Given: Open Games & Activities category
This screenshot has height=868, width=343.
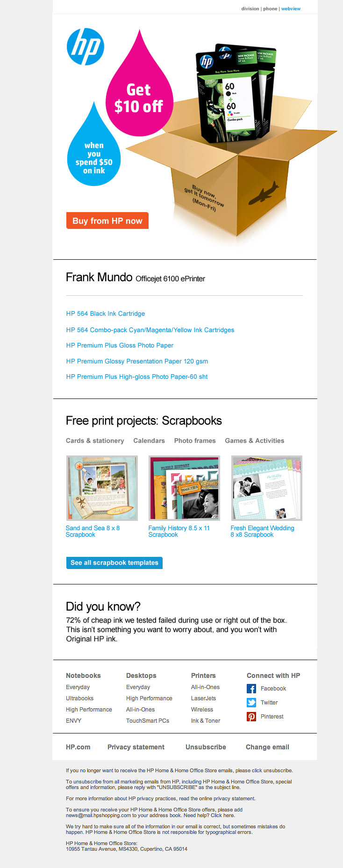Looking at the screenshot, I should tap(255, 441).
